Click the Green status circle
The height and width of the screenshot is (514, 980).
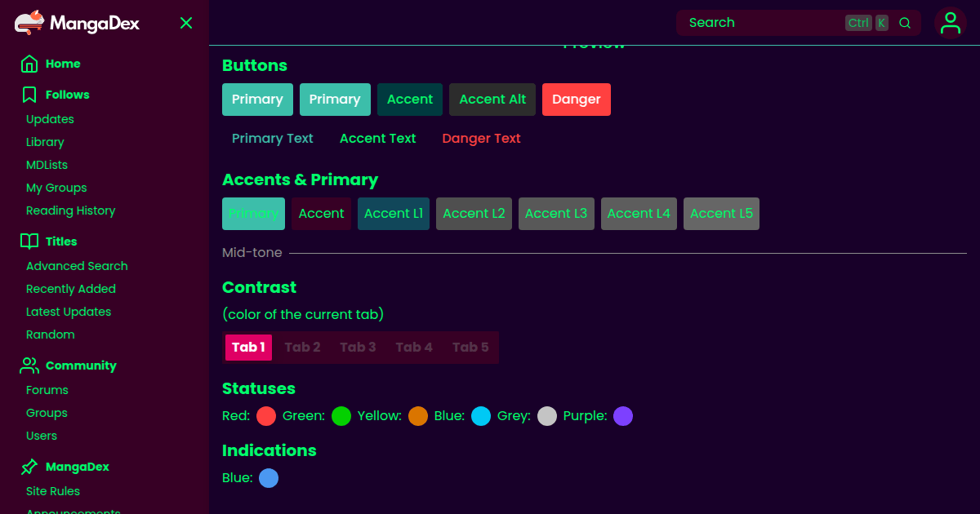pyautogui.click(x=341, y=416)
